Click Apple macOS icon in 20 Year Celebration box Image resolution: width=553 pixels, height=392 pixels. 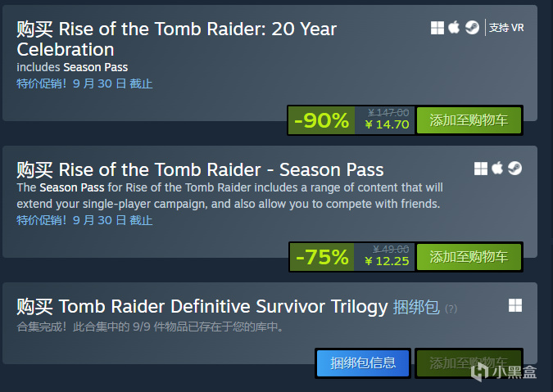(x=455, y=28)
